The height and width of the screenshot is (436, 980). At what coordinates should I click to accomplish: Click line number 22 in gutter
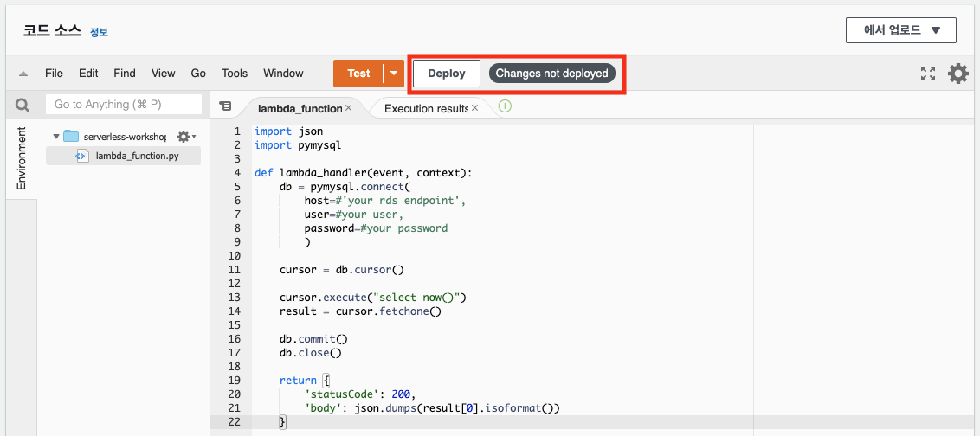coord(235,422)
